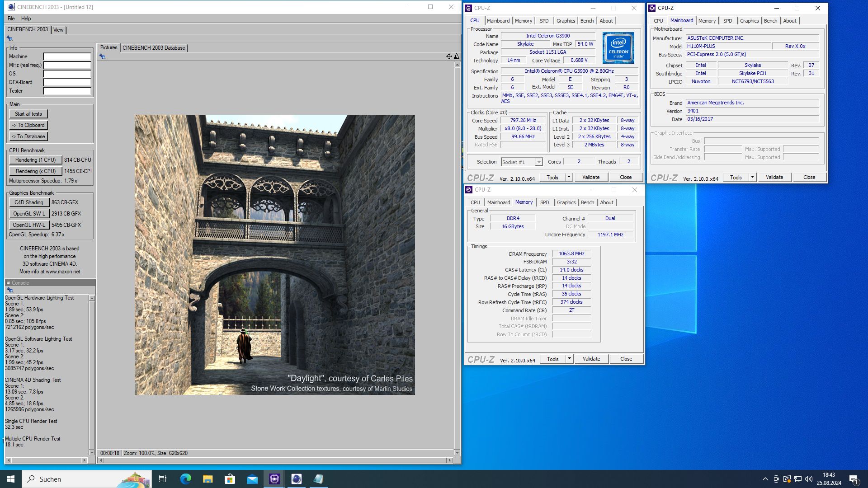868x488 pixels.
Task: Click the console horizontal scrollbar left arrow
Action: (x=8, y=460)
